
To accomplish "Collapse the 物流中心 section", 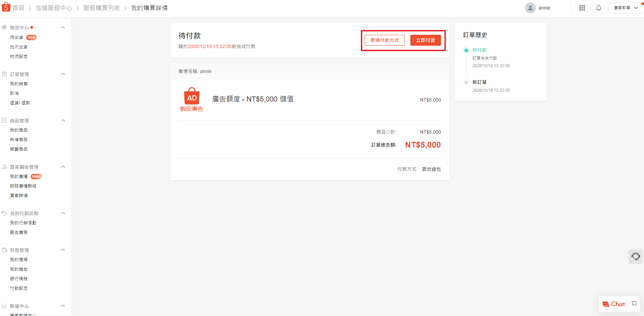I will pyautogui.click(x=63, y=28).
